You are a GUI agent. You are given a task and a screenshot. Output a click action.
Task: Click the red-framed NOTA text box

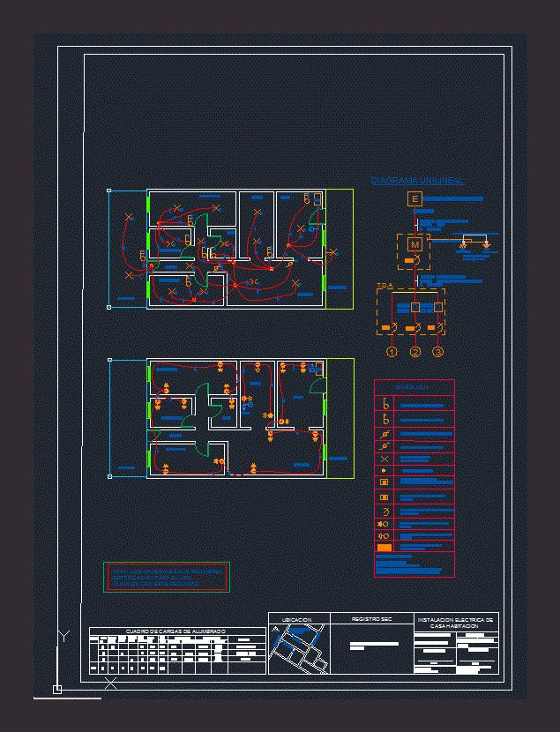(166, 577)
